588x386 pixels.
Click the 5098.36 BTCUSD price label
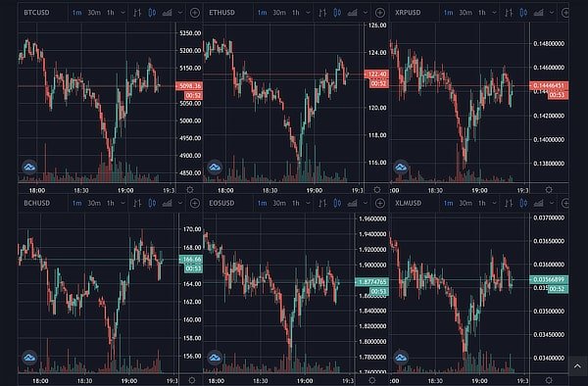click(189, 86)
